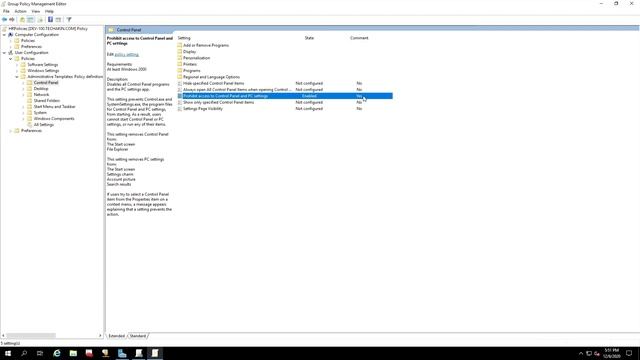This screenshot has height=360, width=640.
Task: Expand Policies under Computer Configuration
Action: pos(11,41)
